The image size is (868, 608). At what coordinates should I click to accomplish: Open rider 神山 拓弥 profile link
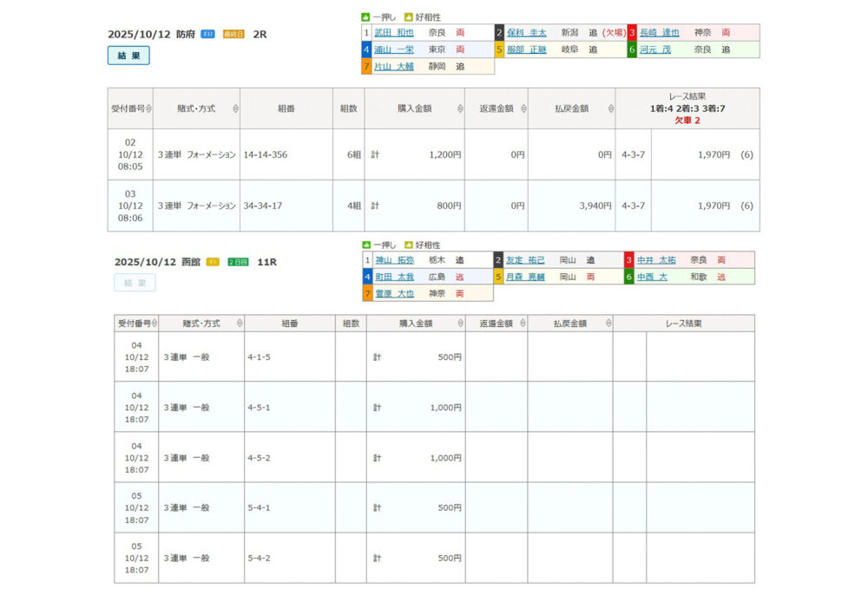click(395, 260)
